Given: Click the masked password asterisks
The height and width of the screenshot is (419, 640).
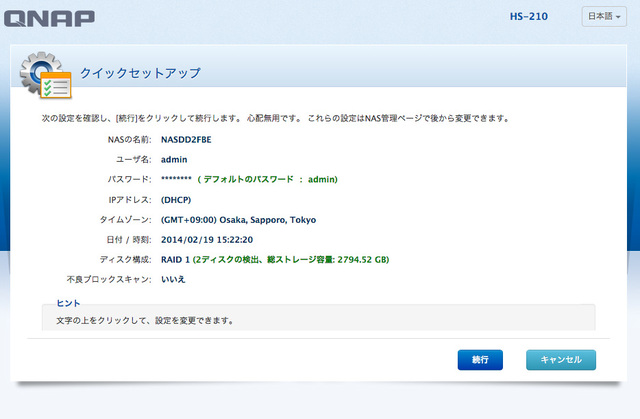Looking at the screenshot, I should (176, 180).
